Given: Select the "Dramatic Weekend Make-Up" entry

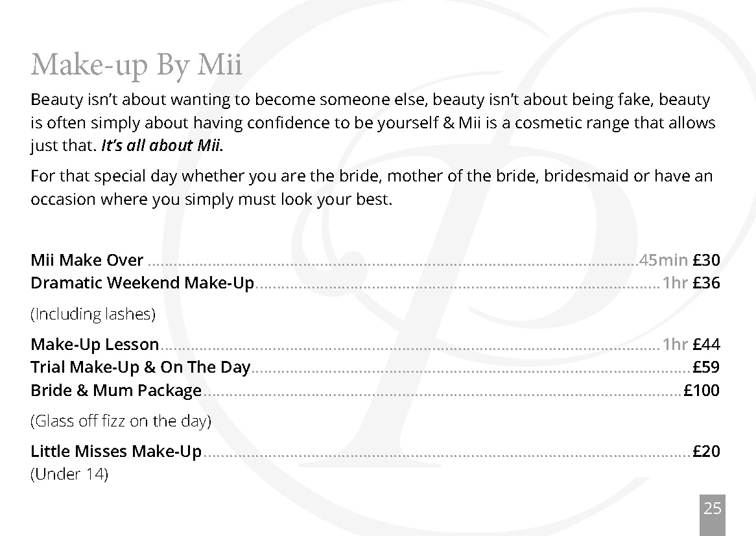Looking at the screenshot, I should tap(142, 283).
